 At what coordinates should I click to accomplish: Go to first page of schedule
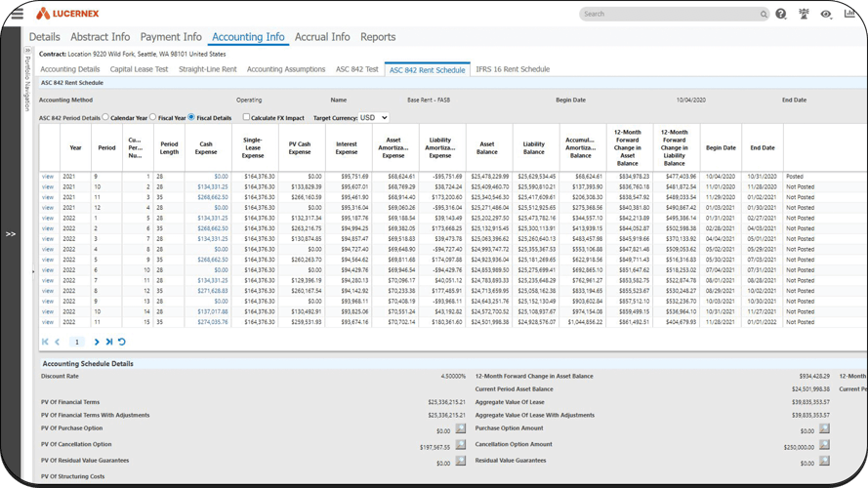tap(45, 342)
